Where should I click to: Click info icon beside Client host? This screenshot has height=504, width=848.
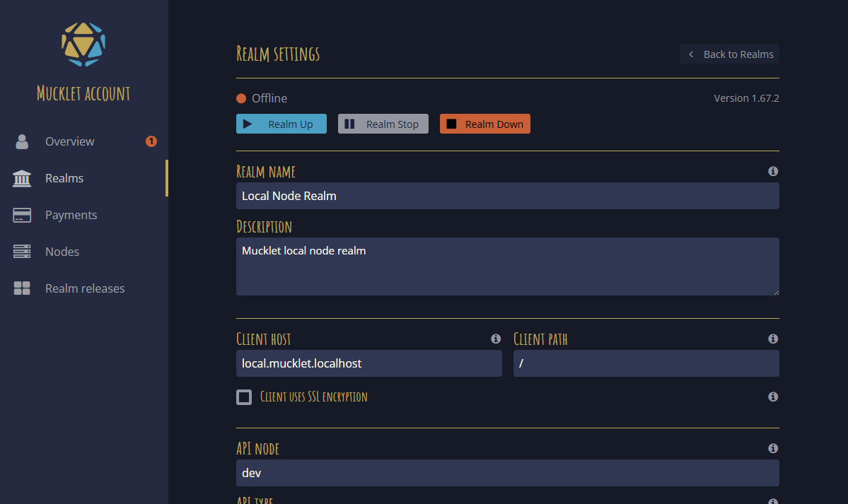point(496,339)
